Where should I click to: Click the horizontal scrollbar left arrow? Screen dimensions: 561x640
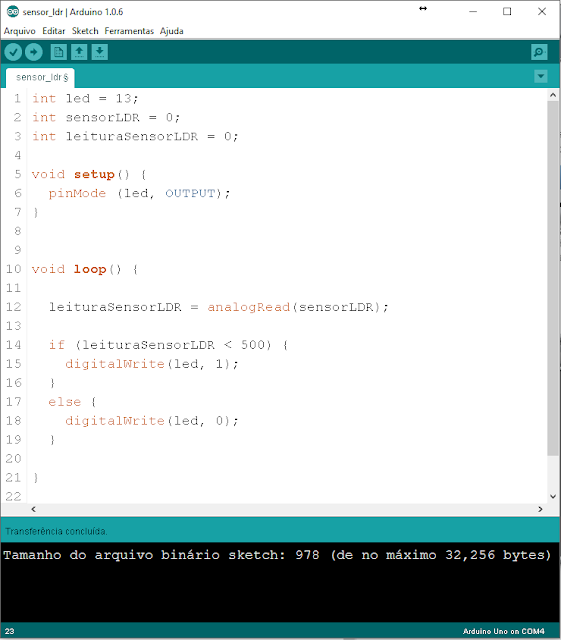(33, 509)
